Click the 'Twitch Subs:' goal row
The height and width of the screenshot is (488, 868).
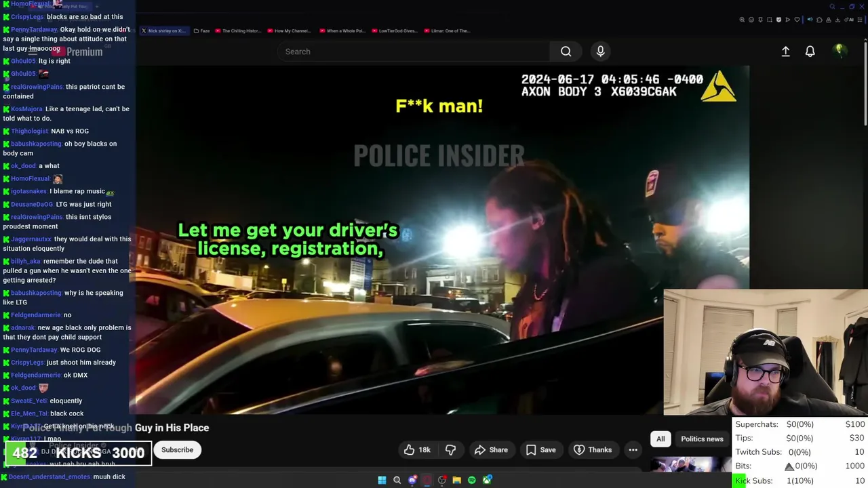pos(800,452)
